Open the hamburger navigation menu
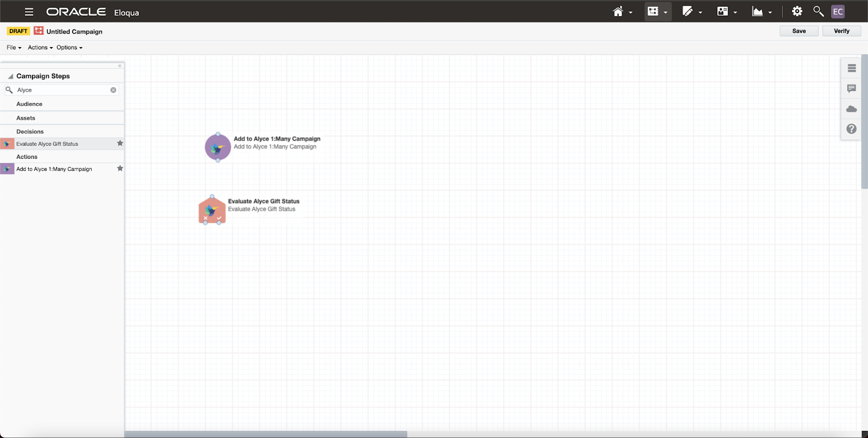This screenshot has height=438, width=868. 29,11
